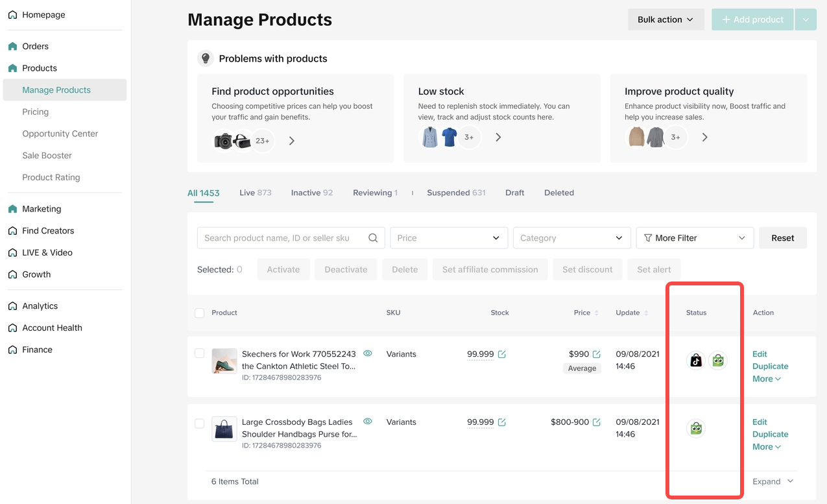Select the Skechers product checkbox
The height and width of the screenshot is (504, 827).
point(200,354)
